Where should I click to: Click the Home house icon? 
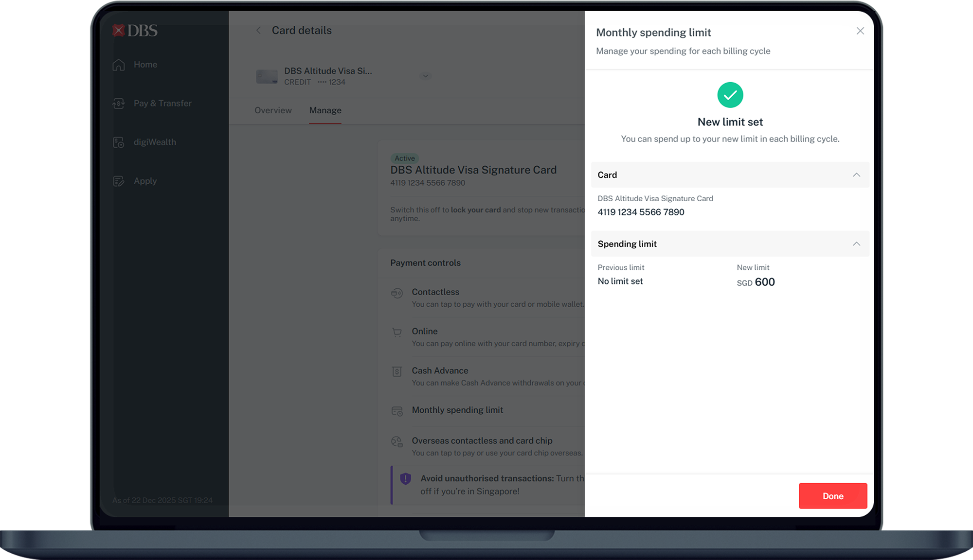tap(119, 65)
